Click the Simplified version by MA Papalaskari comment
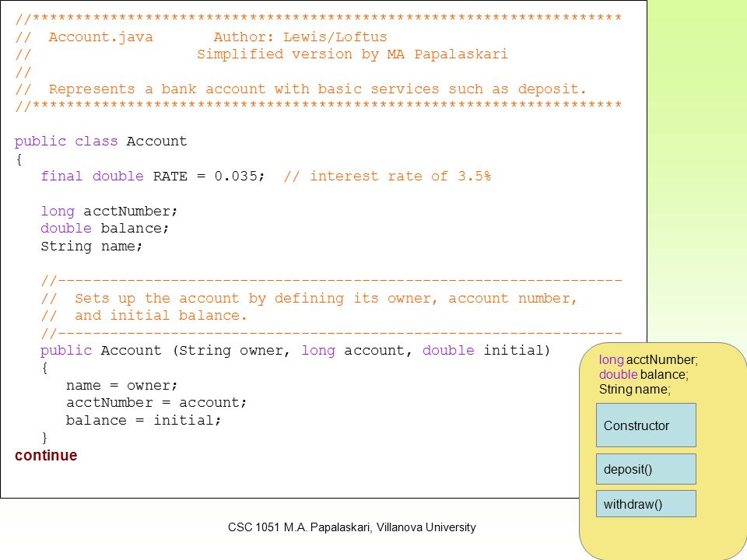The height and width of the screenshot is (560, 747). pos(352,54)
